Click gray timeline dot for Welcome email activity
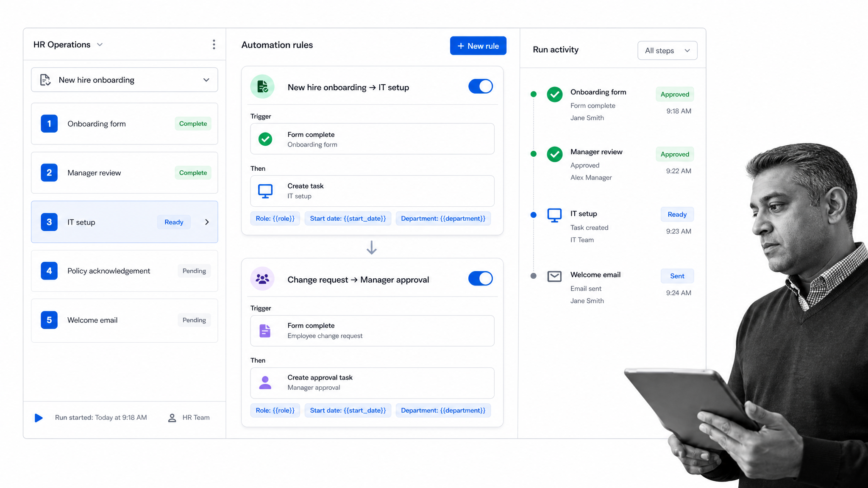868x488 pixels. click(534, 276)
